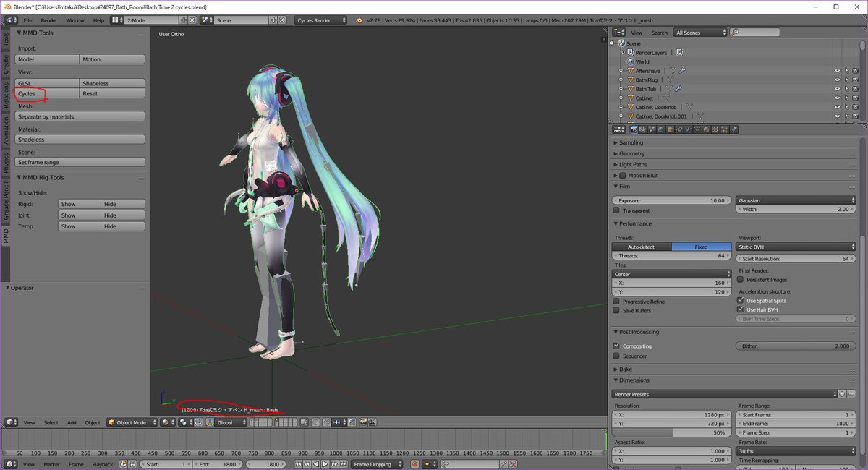Screen dimensions: 868x470
Task: Hide Cabinet Doorknob.001 with its eye icon
Action: click(838, 116)
